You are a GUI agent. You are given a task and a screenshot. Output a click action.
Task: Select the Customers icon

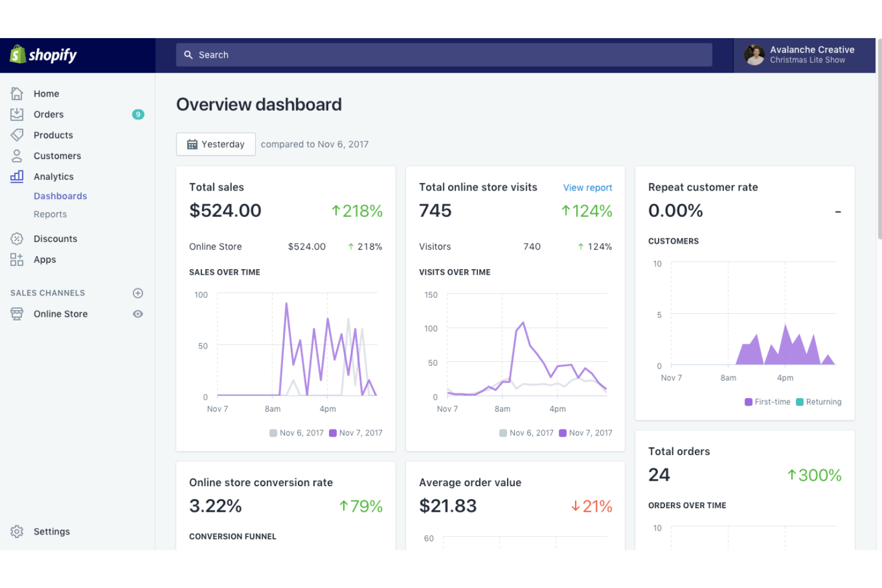[17, 155]
